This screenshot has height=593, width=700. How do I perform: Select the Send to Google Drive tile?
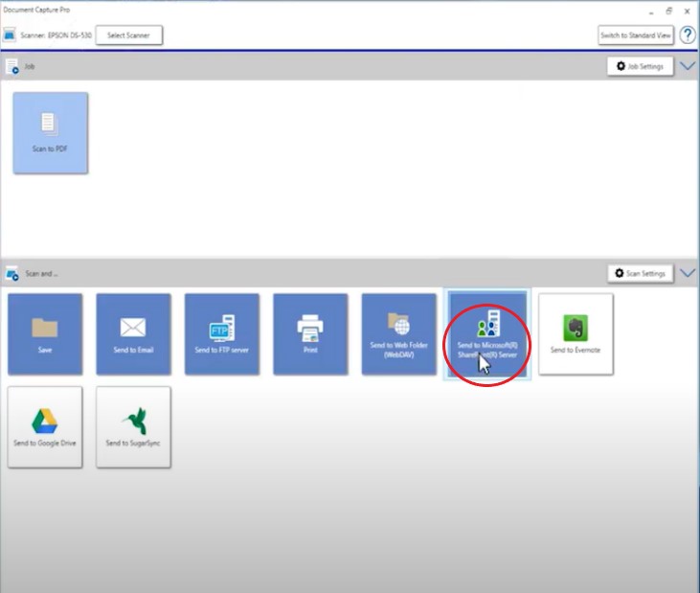click(45, 427)
